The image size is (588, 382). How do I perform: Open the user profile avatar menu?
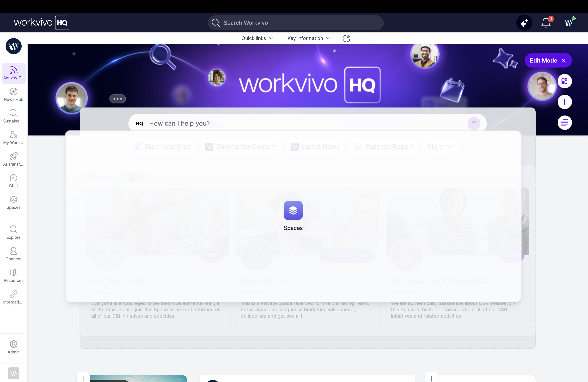click(569, 23)
